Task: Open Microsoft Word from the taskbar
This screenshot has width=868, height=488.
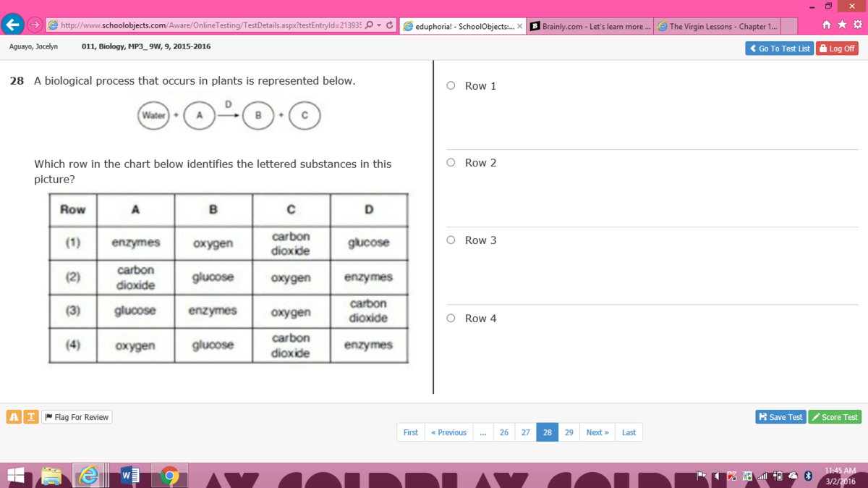Action: tap(130, 476)
